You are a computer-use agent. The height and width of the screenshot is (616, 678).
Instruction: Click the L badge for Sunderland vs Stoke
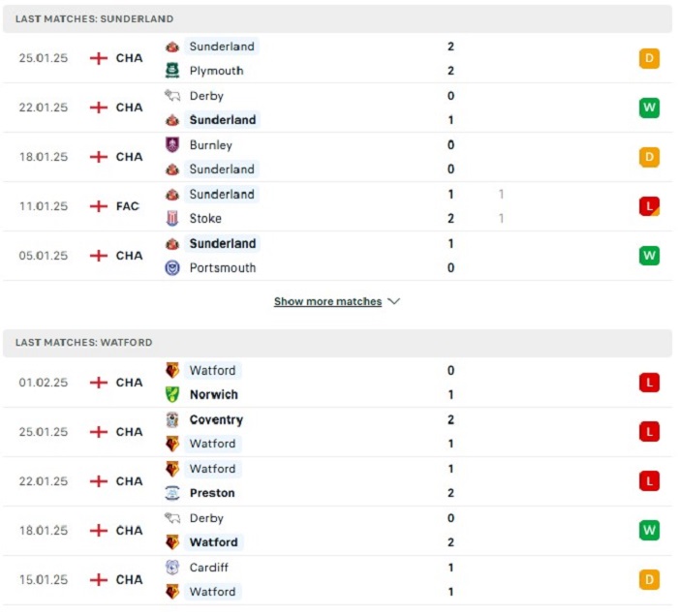click(x=649, y=206)
